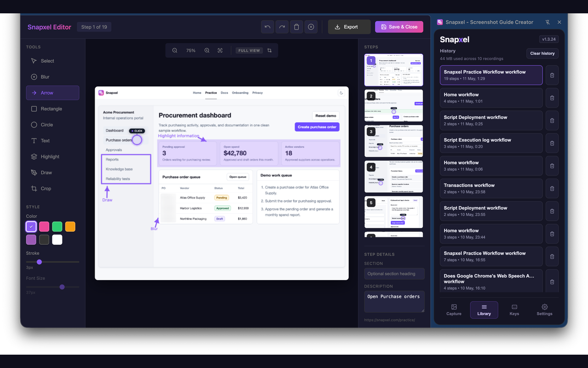Zoom in with the plus magnifier icon

pos(207,51)
